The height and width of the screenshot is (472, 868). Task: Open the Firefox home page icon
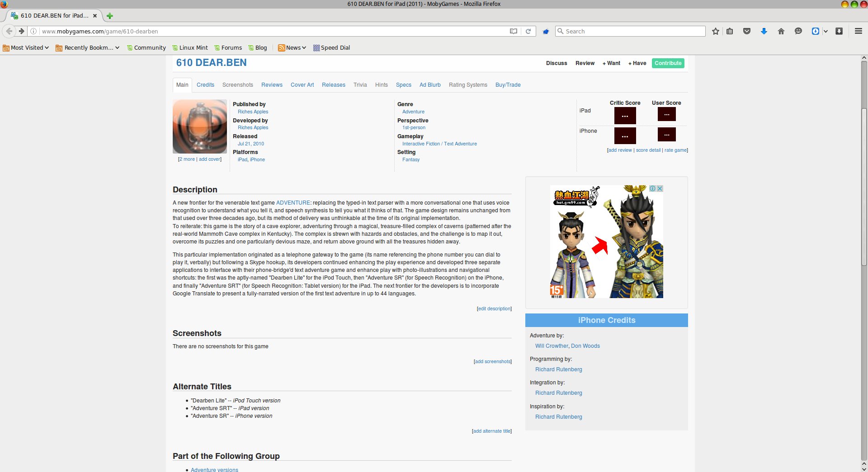(781, 31)
